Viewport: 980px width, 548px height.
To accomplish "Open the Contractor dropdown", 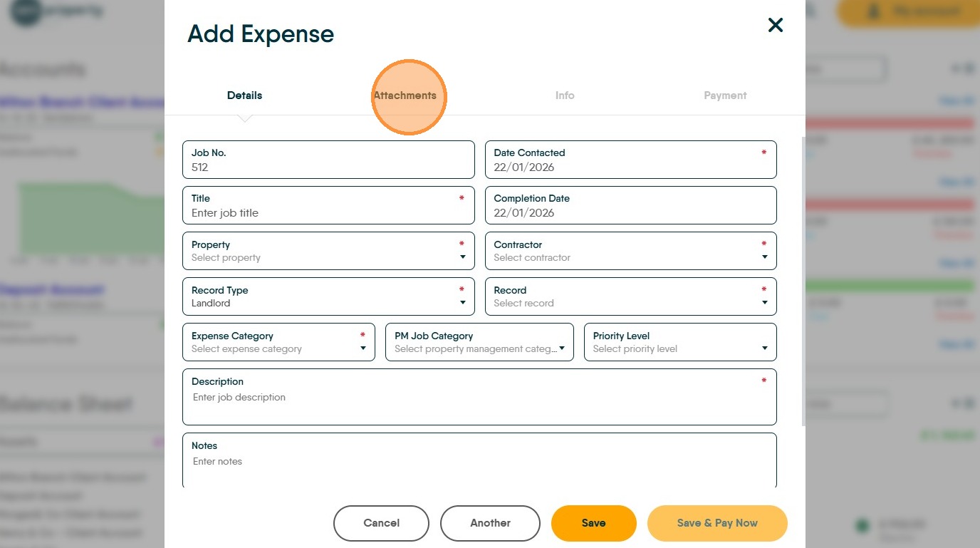I will pyautogui.click(x=630, y=252).
